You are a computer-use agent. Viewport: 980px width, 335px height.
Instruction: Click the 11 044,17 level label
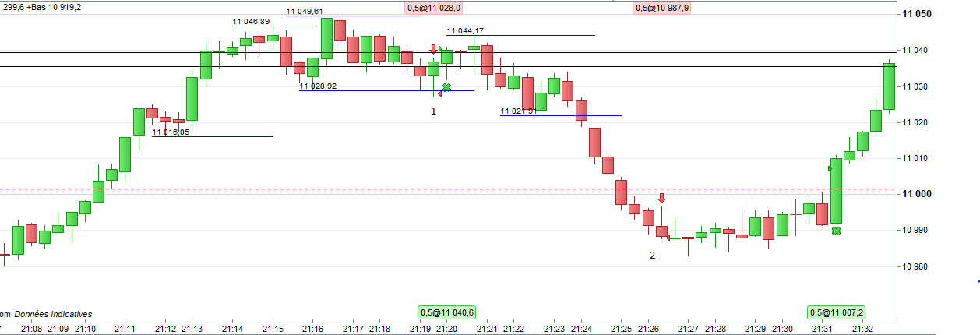(465, 31)
